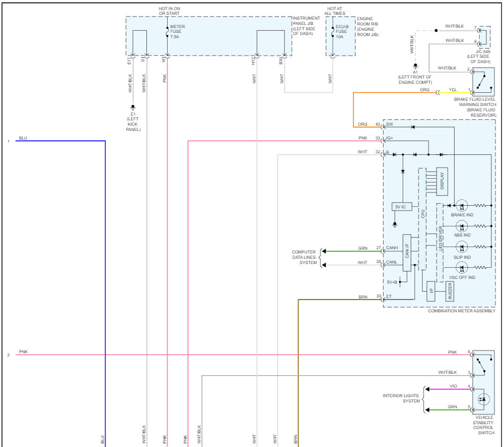This screenshot has height=447, width=504.
Task: Click the ground symbol below 5V IC
Action: pyautogui.click(x=395, y=224)
